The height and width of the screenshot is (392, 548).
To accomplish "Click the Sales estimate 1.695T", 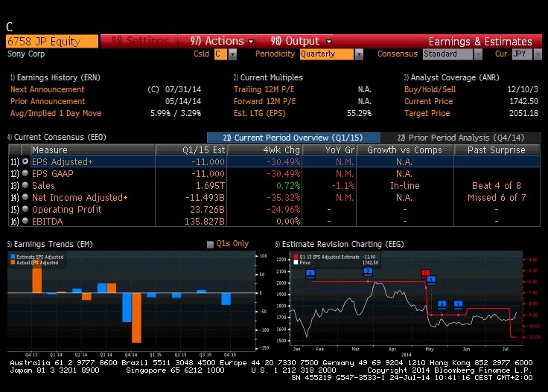I will click(210, 185).
